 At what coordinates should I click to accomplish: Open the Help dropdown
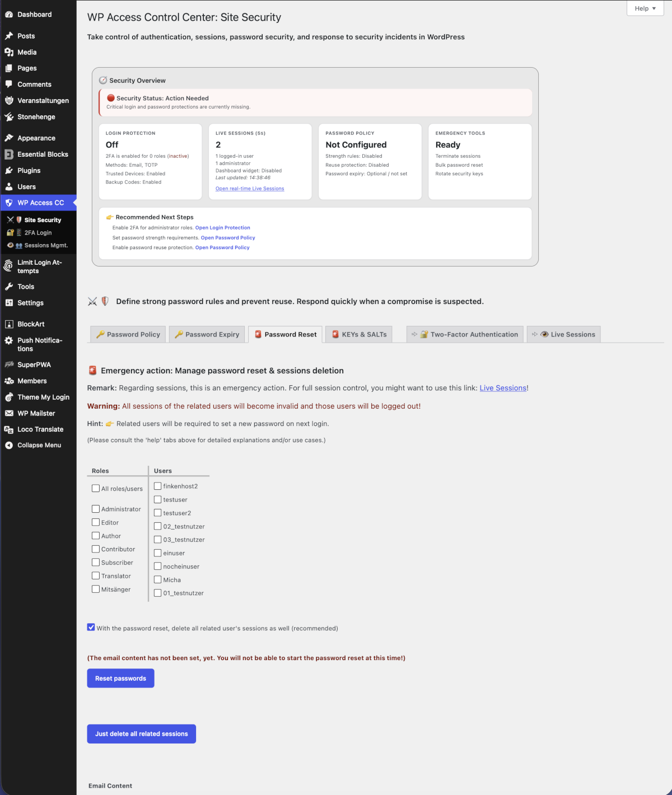[x=645, y=8]
